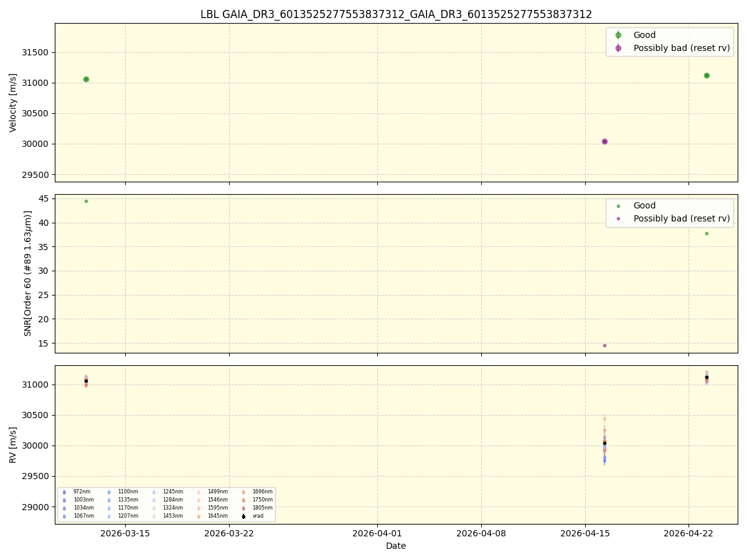The image size is (747, 560).
Task: Click the 2026-04-01 date tick label
Action: pos(377,533)
